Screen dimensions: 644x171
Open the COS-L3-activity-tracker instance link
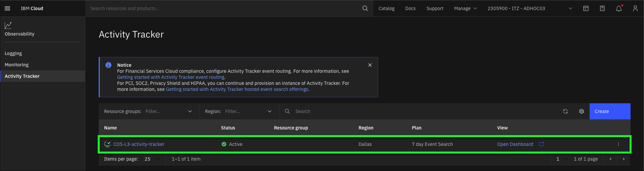coord(139,144)
